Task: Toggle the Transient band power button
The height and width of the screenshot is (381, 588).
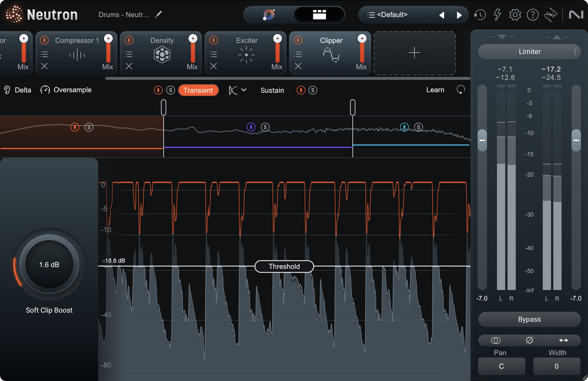Action: (x=158, y=90)
